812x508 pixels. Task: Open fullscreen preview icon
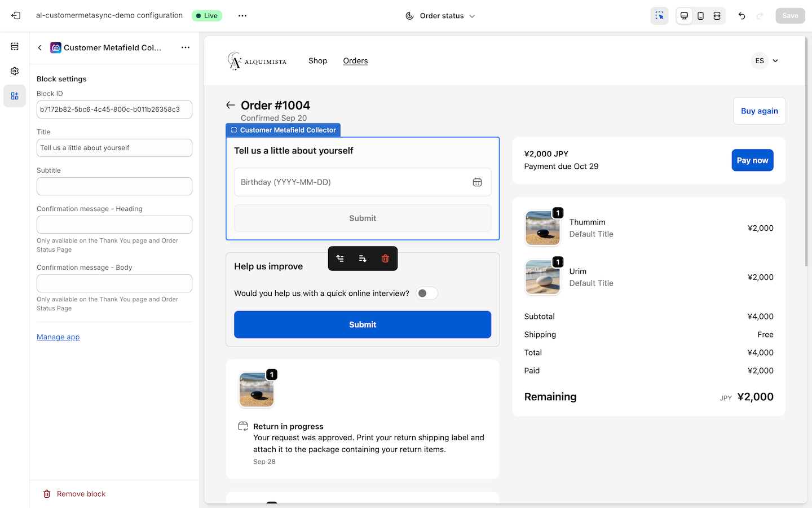point(717,15)
